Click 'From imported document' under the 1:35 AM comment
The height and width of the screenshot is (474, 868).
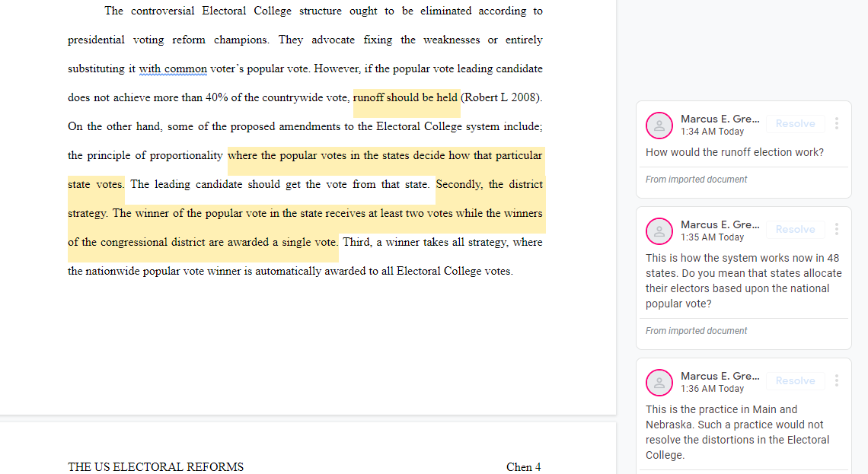(x=696, y=331)
